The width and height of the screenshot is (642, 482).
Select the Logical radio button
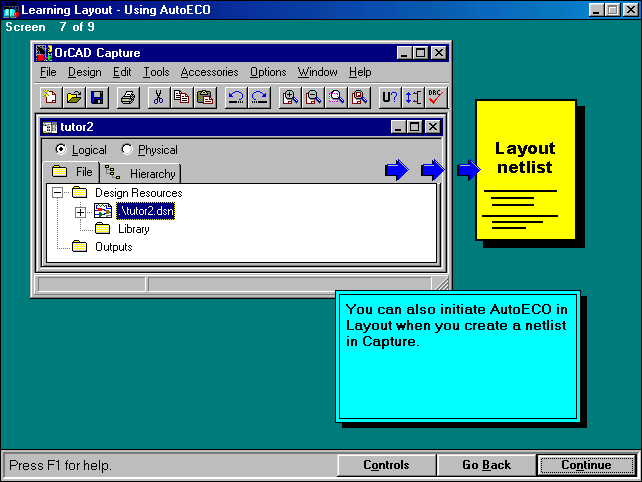[61, 150]
